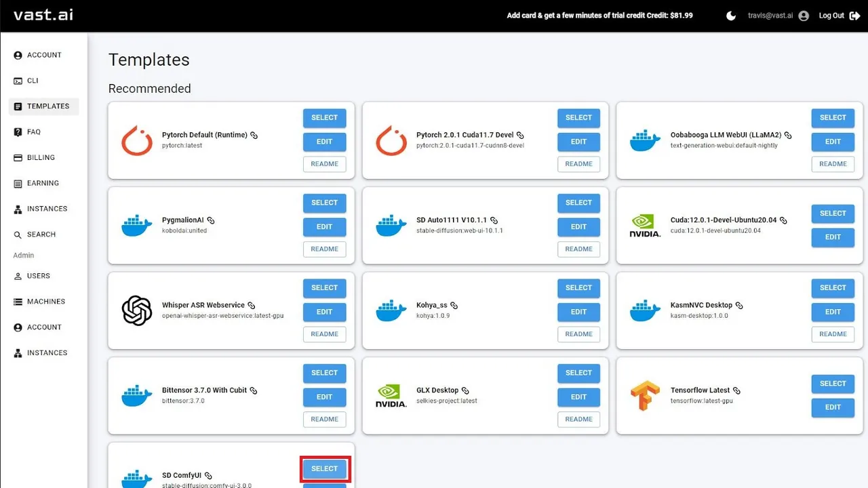
Task: Select the Cuda:12.0.1-Devel-Ubuntu20.04 template
Action: [x=833, y=213]
